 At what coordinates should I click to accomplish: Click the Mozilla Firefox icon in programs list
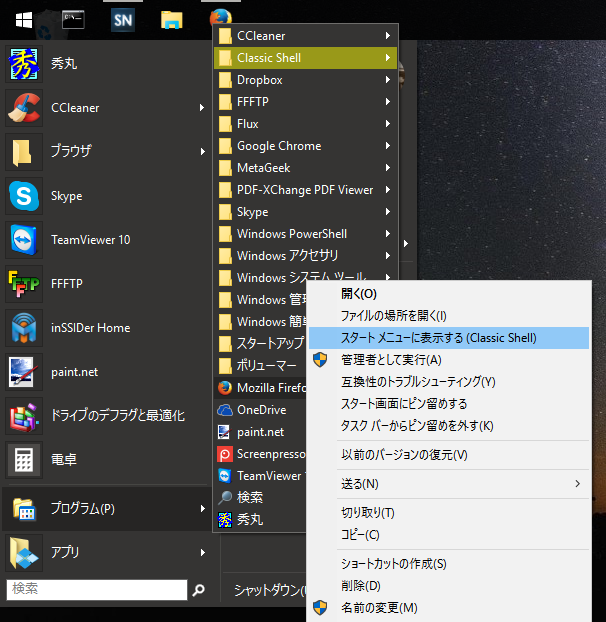click(x=225, y=388)
